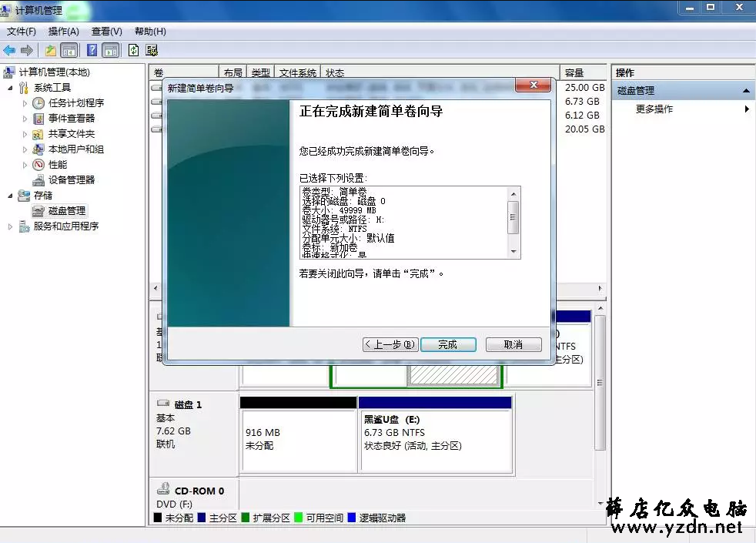Toggle the show/hide console tree icon
756x543 pixels.
click(x=69, y=50)
